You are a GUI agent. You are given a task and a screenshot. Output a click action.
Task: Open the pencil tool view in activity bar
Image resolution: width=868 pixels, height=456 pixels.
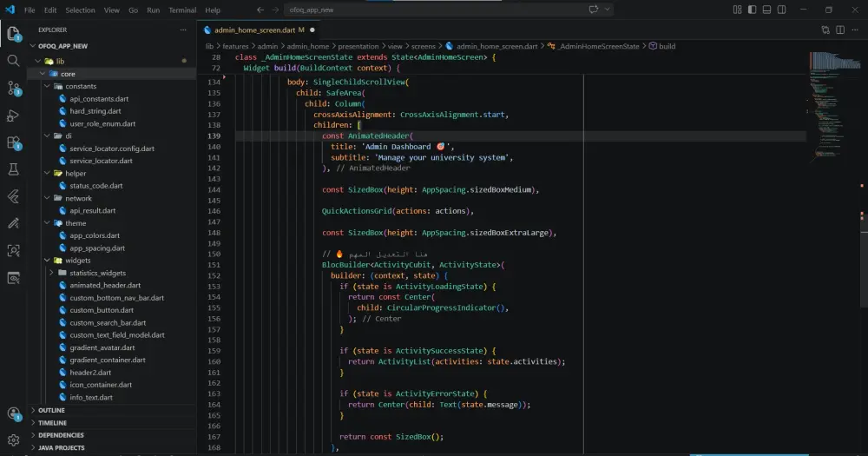coord(13,223)
